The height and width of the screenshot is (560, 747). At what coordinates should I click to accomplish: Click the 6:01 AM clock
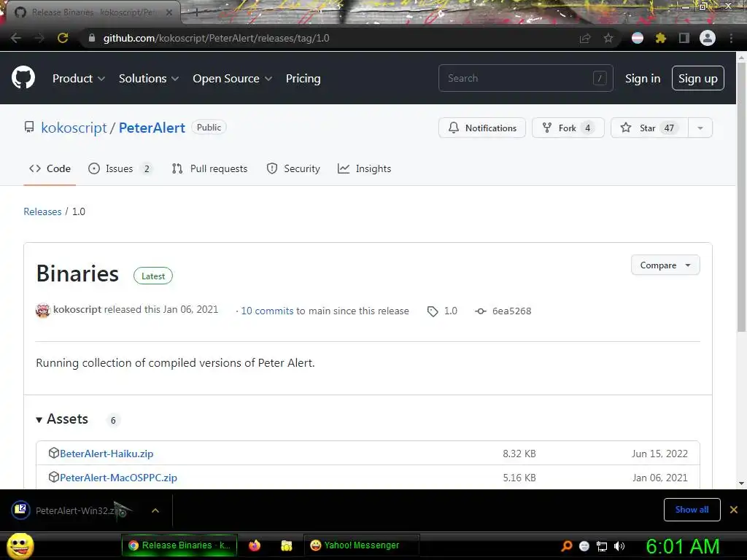[x=683, y=546]
